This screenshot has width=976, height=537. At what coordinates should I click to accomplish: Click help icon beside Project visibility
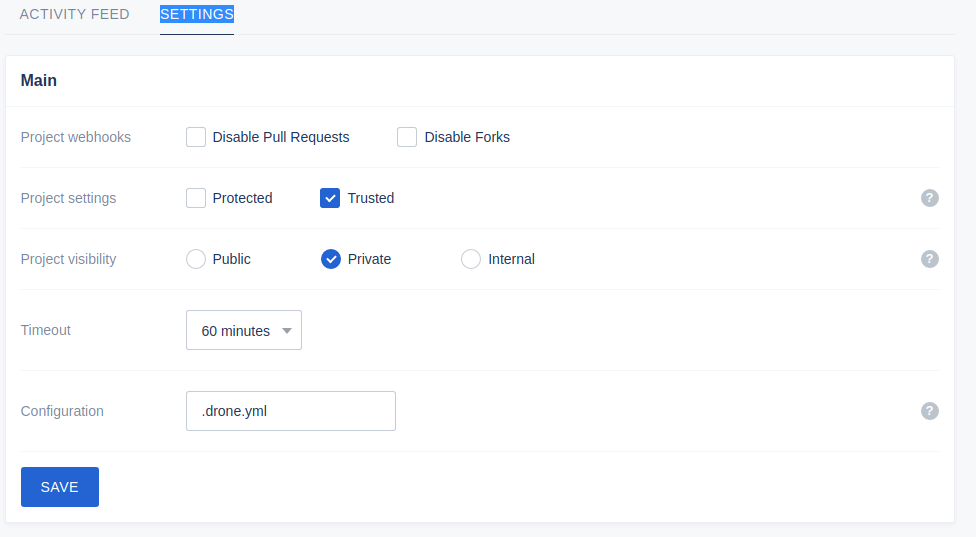point(929,259)
